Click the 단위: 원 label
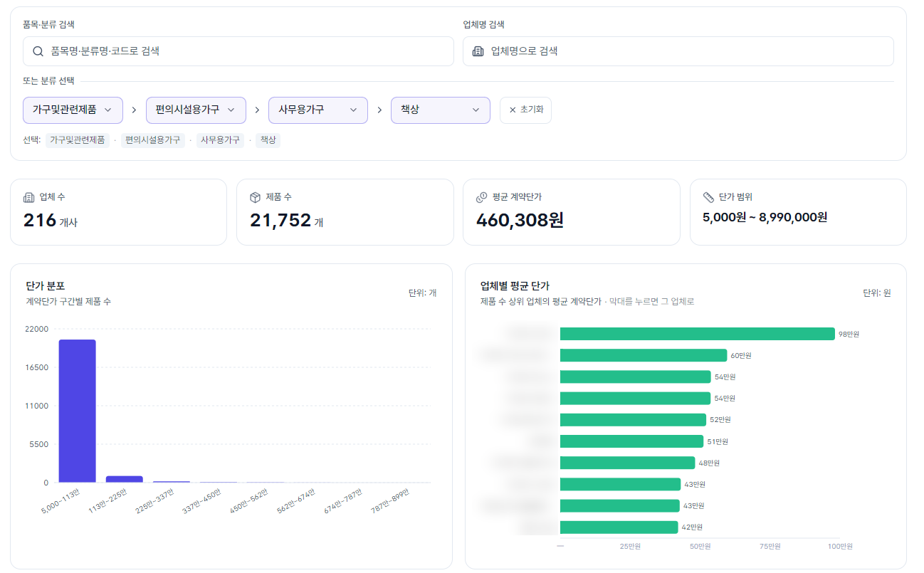This screenshot has height=573, width=924. [x=877, y=293]
